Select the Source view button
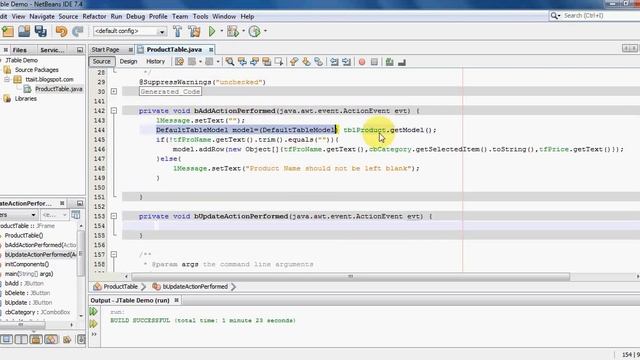The height and width of the screenshot is (360, 640). click(102, 62)
